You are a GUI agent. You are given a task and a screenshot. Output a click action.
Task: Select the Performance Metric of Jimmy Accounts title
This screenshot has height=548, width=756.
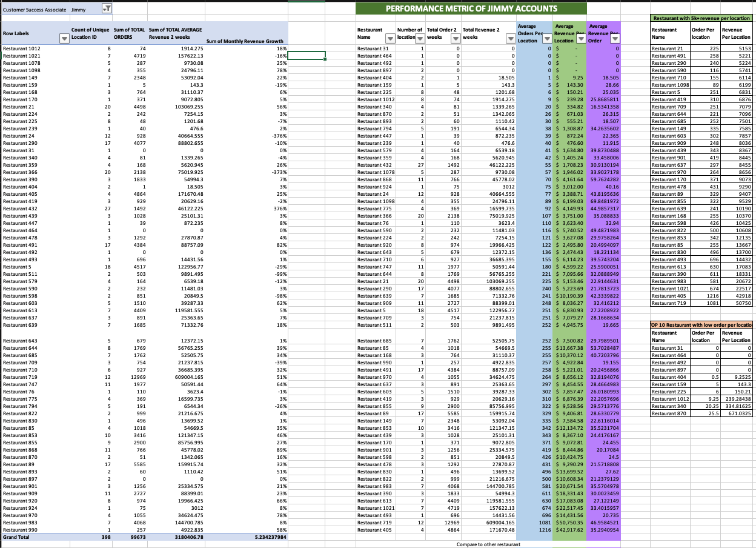click(x=471, y=8)
